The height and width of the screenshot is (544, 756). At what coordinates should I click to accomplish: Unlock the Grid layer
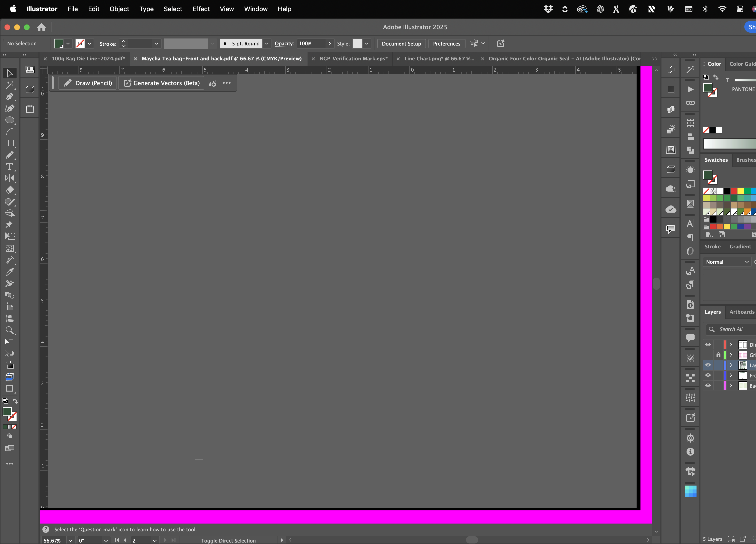718,355
